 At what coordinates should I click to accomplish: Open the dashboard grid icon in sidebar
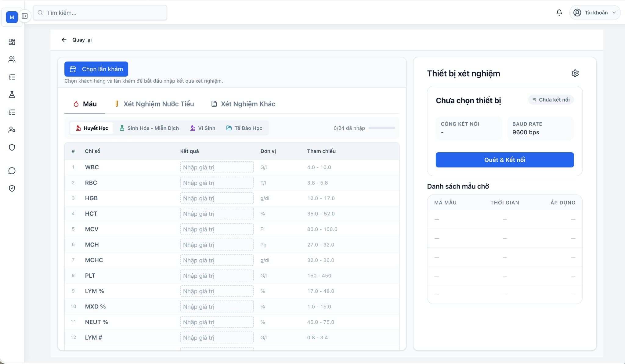tap(12, 42)
